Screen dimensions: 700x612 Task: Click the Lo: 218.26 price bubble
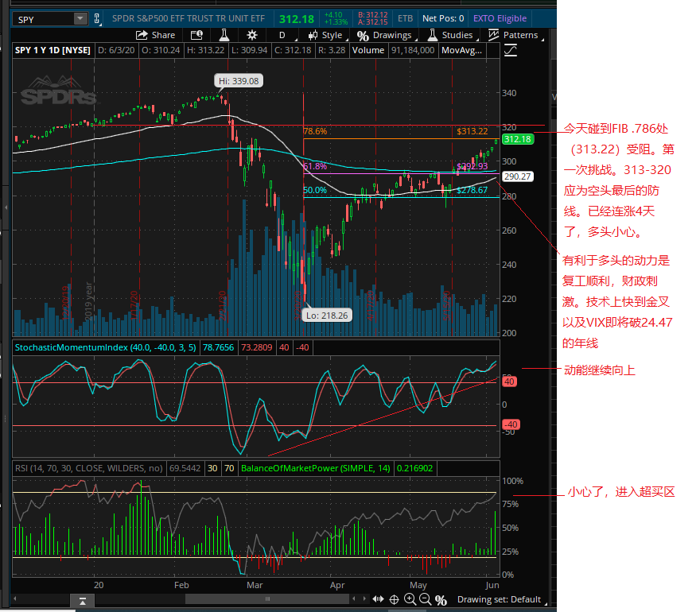click(x=327, y=316)
